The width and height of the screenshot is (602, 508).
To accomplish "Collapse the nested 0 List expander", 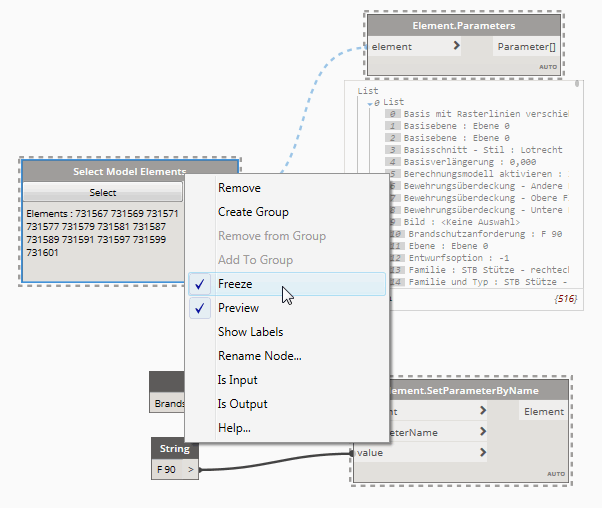I will pyautogui.click(x=369, y=102).
